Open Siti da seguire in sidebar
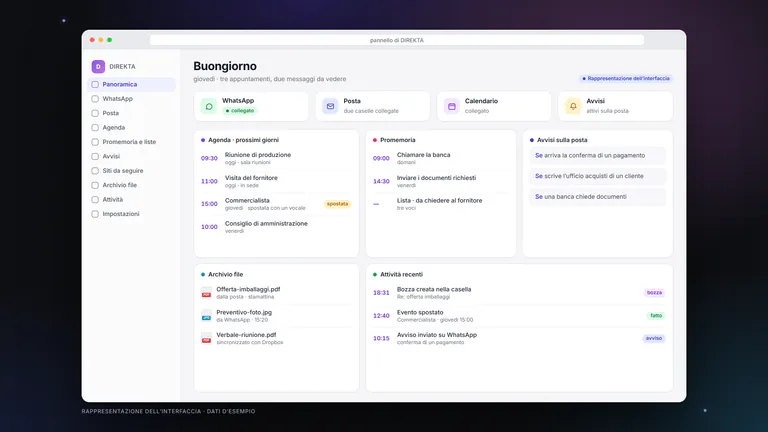 [131, 171]
